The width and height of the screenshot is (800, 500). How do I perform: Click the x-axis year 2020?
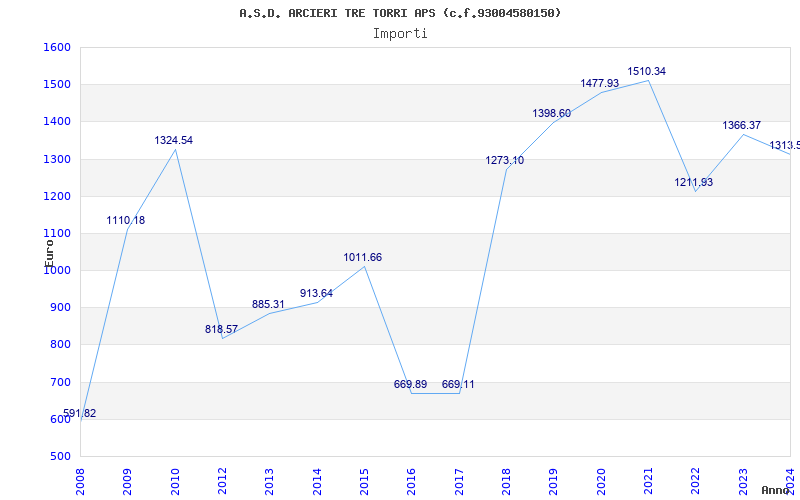tap(601, 481)
